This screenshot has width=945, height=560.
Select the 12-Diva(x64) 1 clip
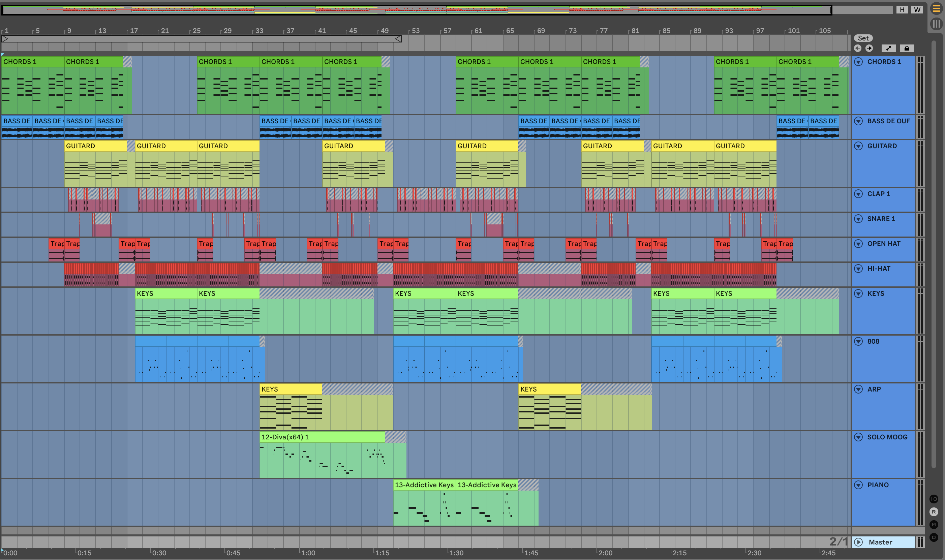322,437
